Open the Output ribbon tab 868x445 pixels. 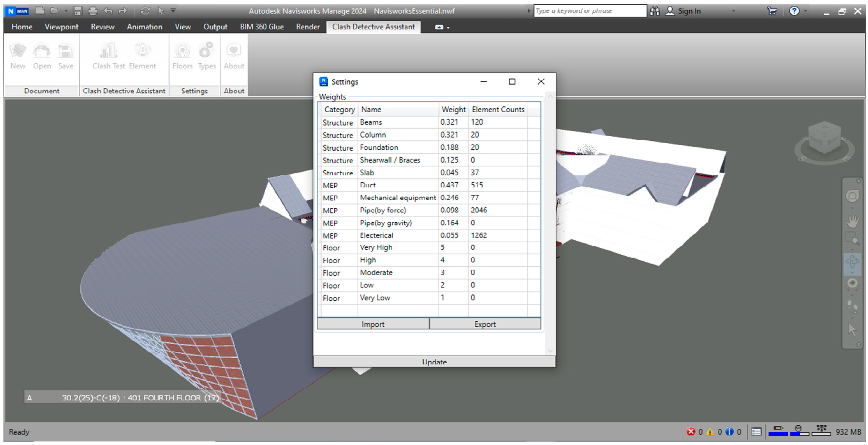[215, 27]
